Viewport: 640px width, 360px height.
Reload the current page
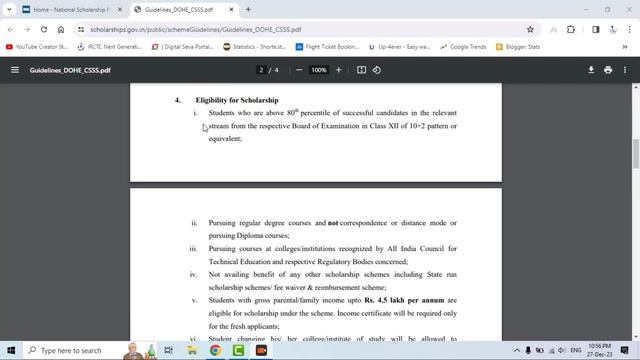click(44, 29)
